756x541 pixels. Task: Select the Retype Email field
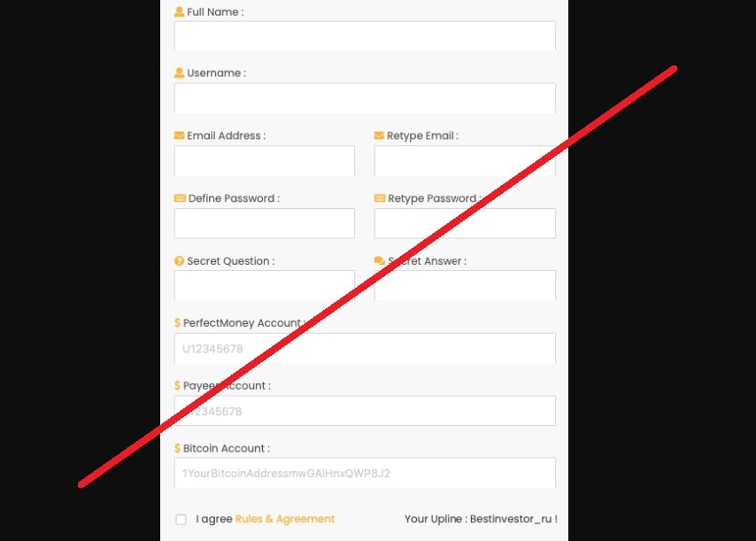[x=465, y=160]
